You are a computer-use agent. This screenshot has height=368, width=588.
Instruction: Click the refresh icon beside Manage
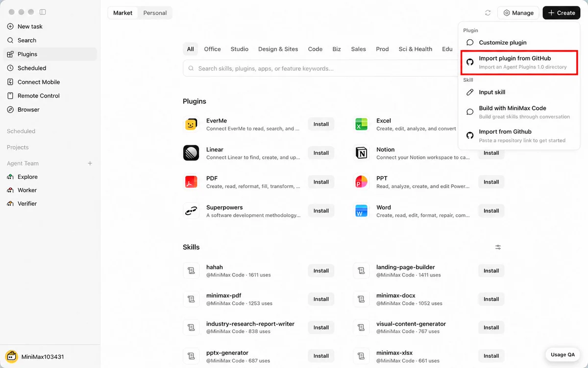(x=488, y=13)
